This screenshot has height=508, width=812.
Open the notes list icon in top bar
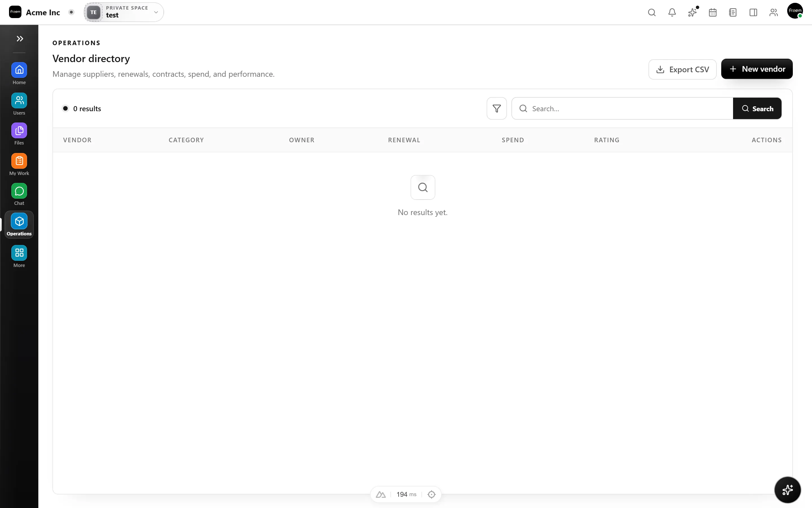pos(733,12)
